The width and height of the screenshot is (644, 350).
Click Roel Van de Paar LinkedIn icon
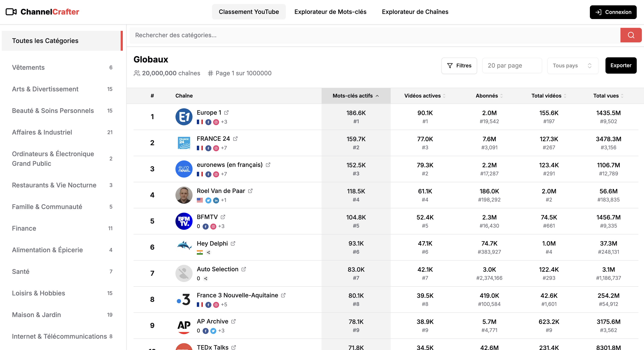216,200
